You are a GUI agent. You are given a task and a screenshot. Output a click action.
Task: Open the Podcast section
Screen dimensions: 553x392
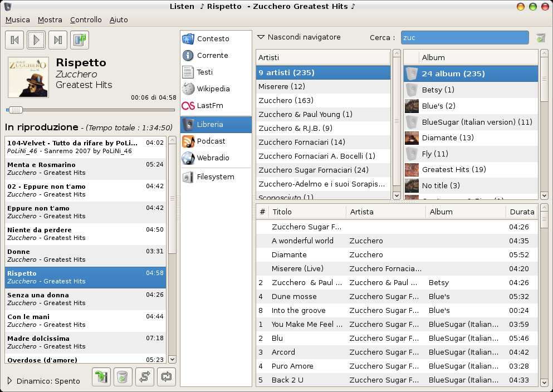tap(216, 141)
